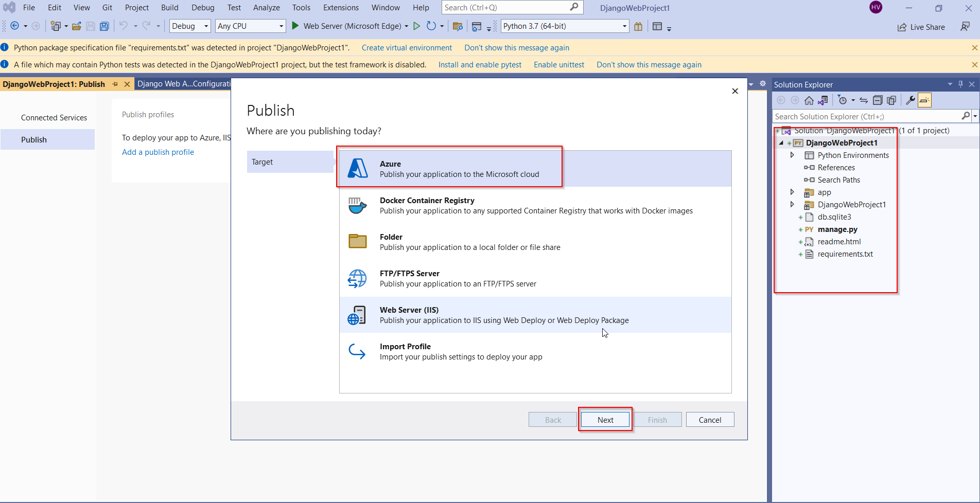Image resolution: width=980 pixels, height=503 pixels.
Task: Select Docker Container Registry publish target
Action: [x=535, y=205]
